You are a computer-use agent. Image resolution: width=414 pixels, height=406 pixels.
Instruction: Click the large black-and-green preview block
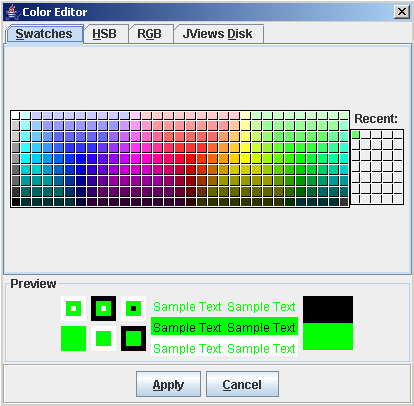[x=328, y=323]
